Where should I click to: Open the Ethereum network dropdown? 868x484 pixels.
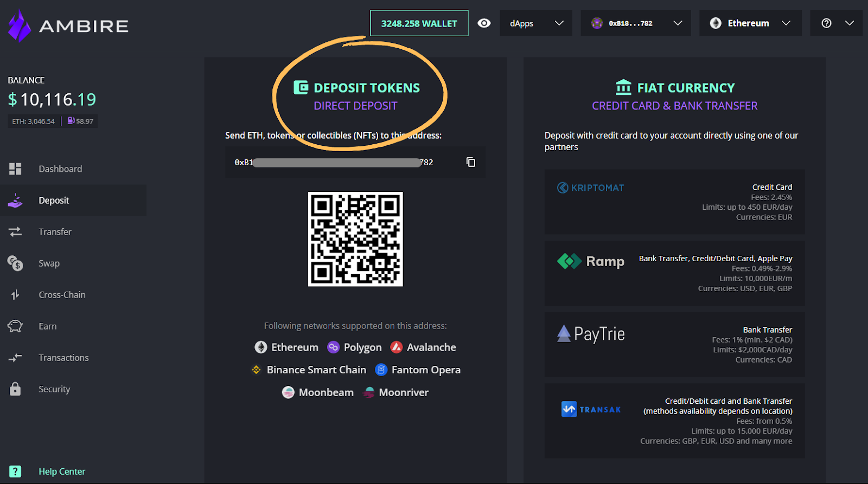pos(750,23)
